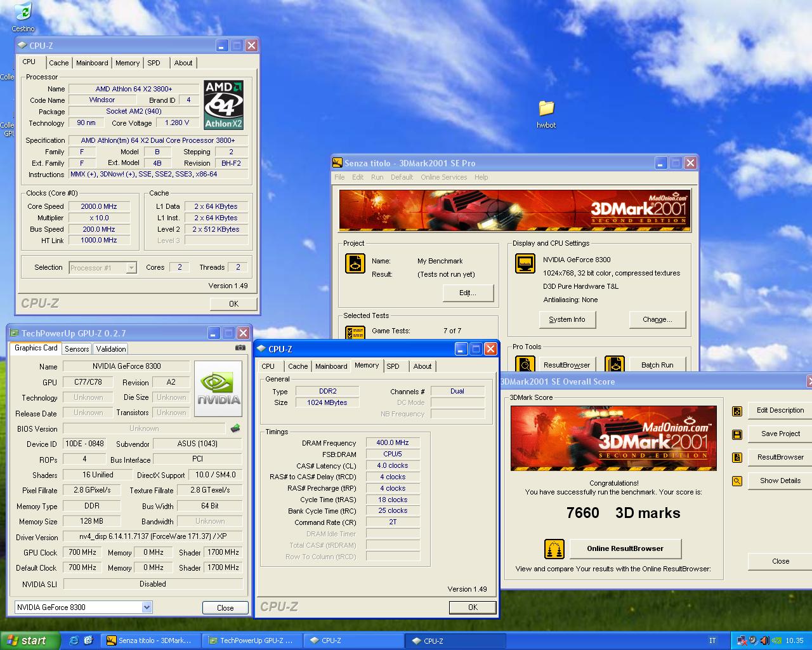
Task: Click the NVIDIA SLI Disabled field
Action: 152,584
